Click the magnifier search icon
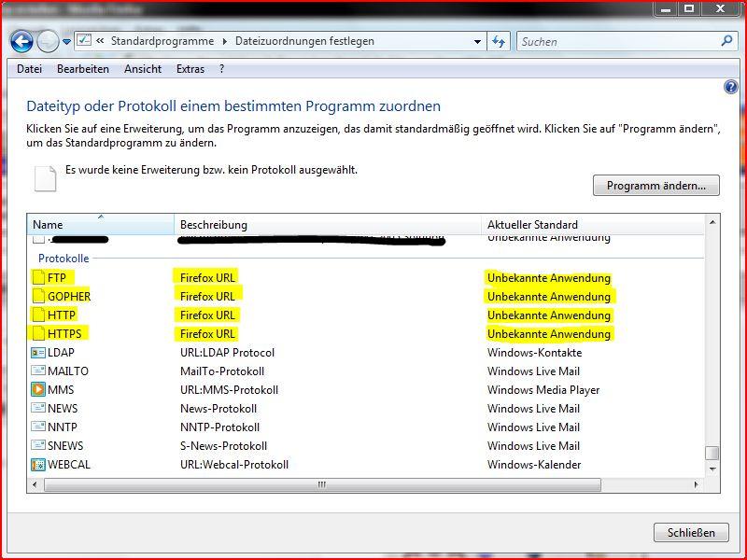This screenshot has width=747, height=560. click(727, 41)
